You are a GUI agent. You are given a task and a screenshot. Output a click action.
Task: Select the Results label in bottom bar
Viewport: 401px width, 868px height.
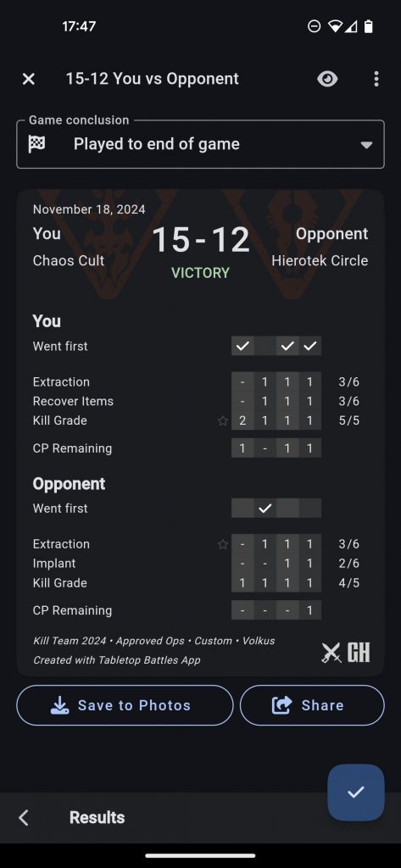pos(97,818)
